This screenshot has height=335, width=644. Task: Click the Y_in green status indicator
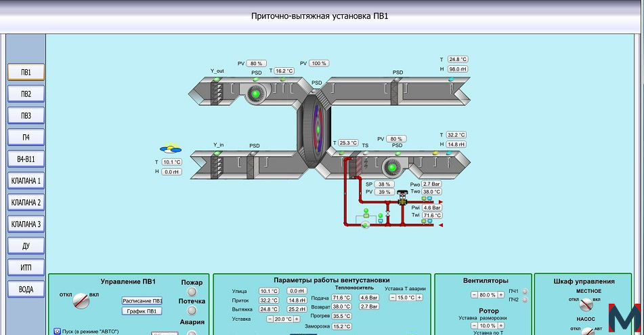tap(217, 153)
